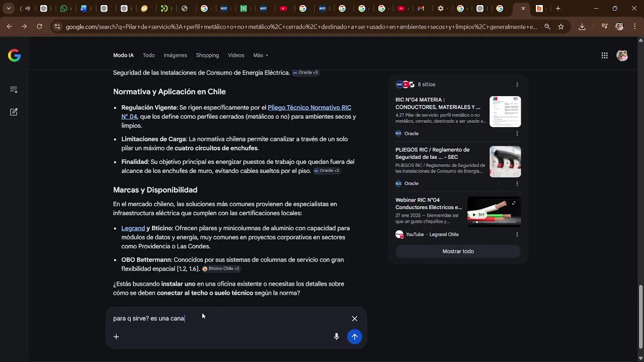Switch to the Shopping tab
Viewport: 644px width, 362px height.
(x=207, y=55)
